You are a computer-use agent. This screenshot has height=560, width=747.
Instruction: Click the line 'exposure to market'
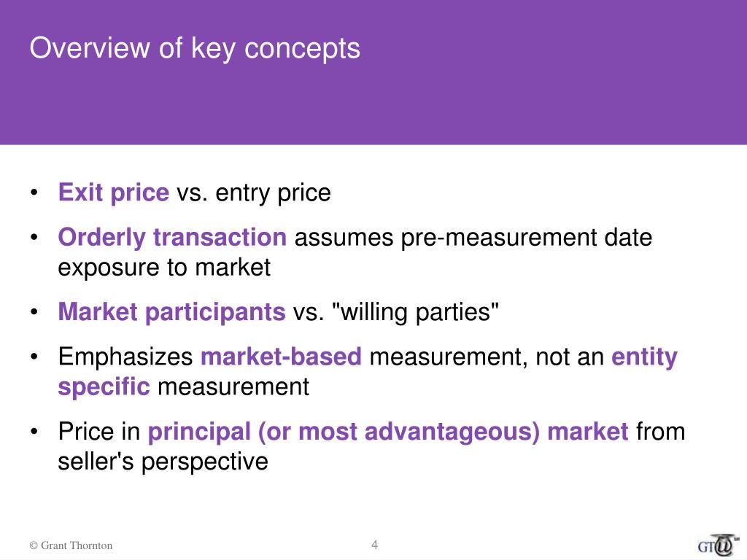(164, 267)
